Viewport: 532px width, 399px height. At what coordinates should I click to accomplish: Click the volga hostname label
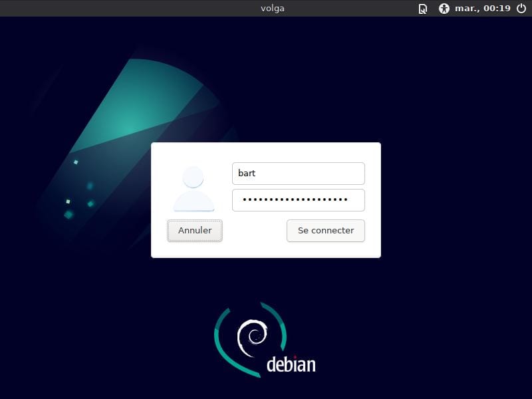click(272, 9)
